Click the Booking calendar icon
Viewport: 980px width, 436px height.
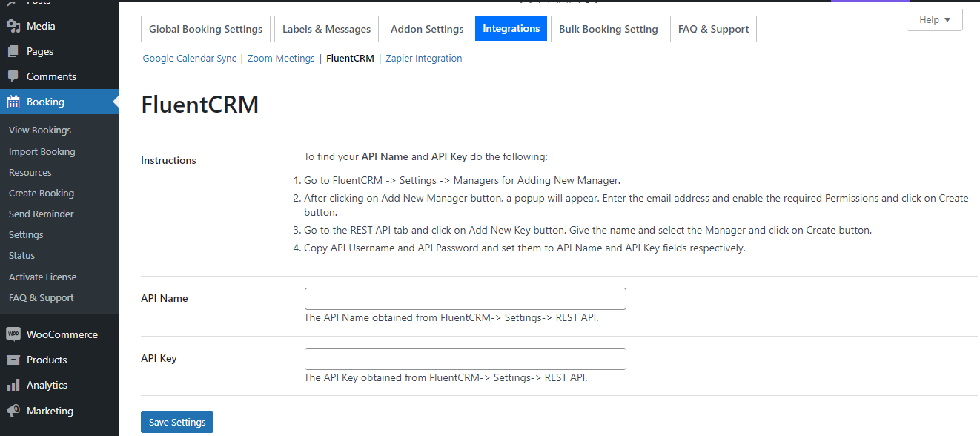click(x=13, y=102)
